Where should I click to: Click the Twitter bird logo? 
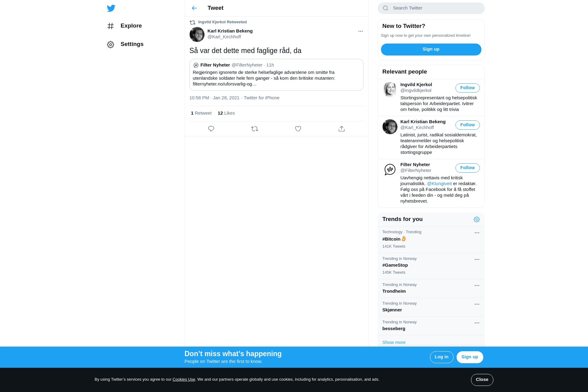pyautogui.click(x=111, y=8)
